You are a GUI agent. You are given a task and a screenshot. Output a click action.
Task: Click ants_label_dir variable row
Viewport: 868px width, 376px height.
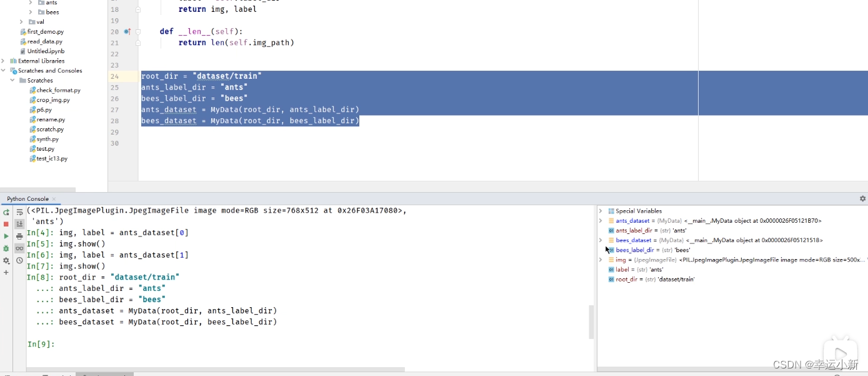tap(647, 230)
